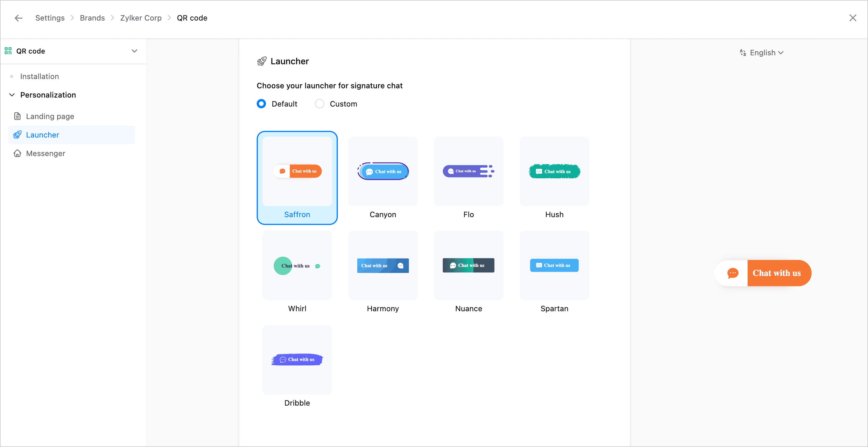Choose the Hush launcher style
Screen dimensions: 868x447
tap(554, 171)
